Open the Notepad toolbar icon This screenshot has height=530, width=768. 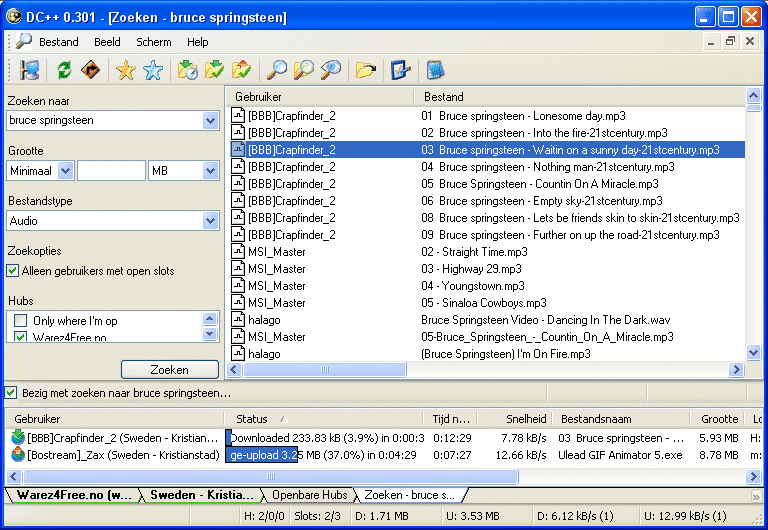(x=435, y=70)
